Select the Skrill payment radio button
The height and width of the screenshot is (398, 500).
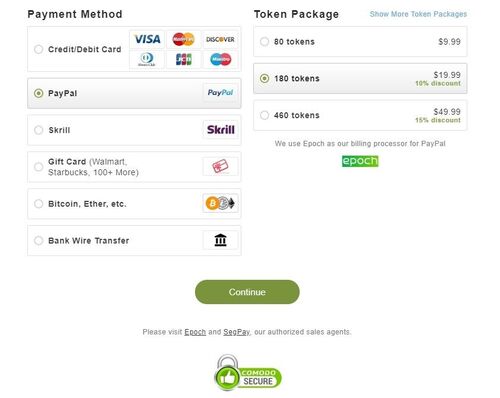coord(39,130)
